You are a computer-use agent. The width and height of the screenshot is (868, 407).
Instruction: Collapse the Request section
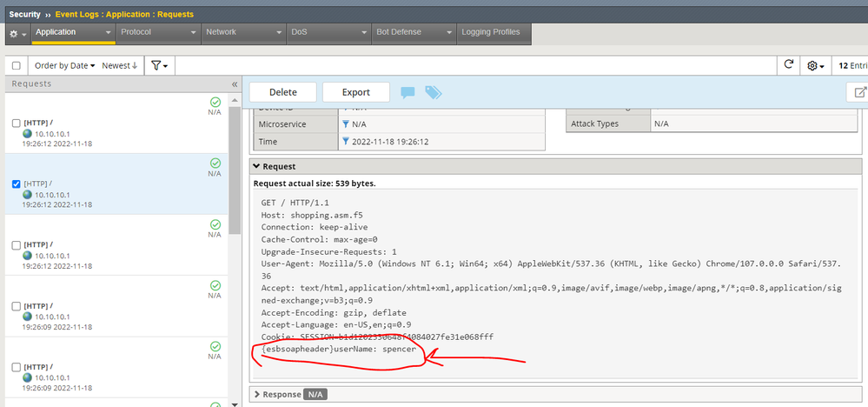coord(257,166)
